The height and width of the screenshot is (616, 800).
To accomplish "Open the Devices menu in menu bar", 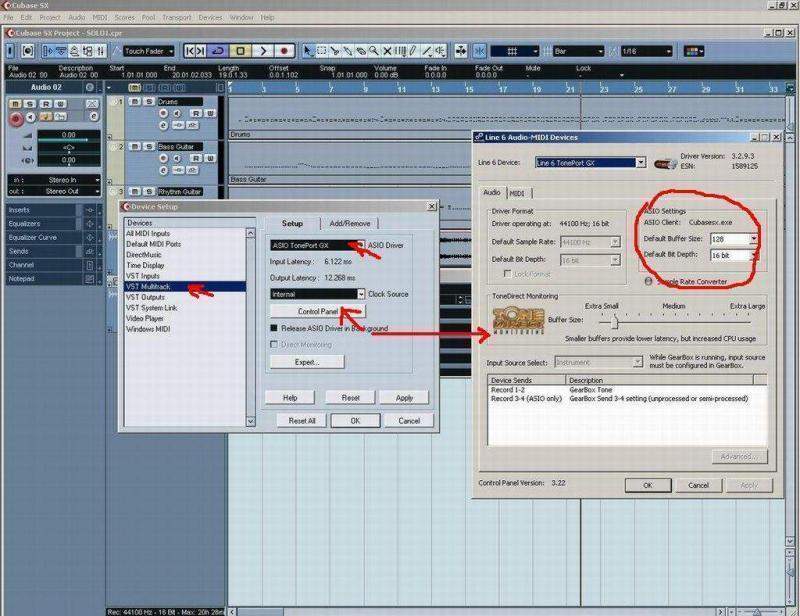I will tap(210, 17).
